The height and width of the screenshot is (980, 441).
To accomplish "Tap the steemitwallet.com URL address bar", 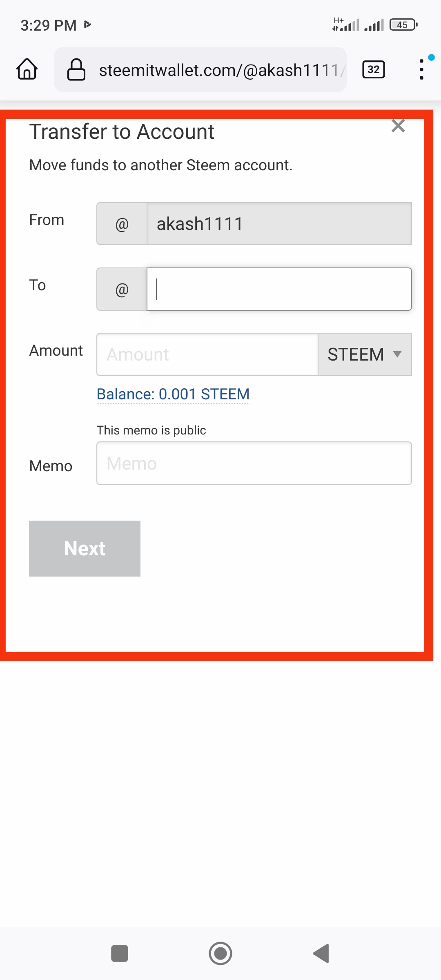I will 218,70.
